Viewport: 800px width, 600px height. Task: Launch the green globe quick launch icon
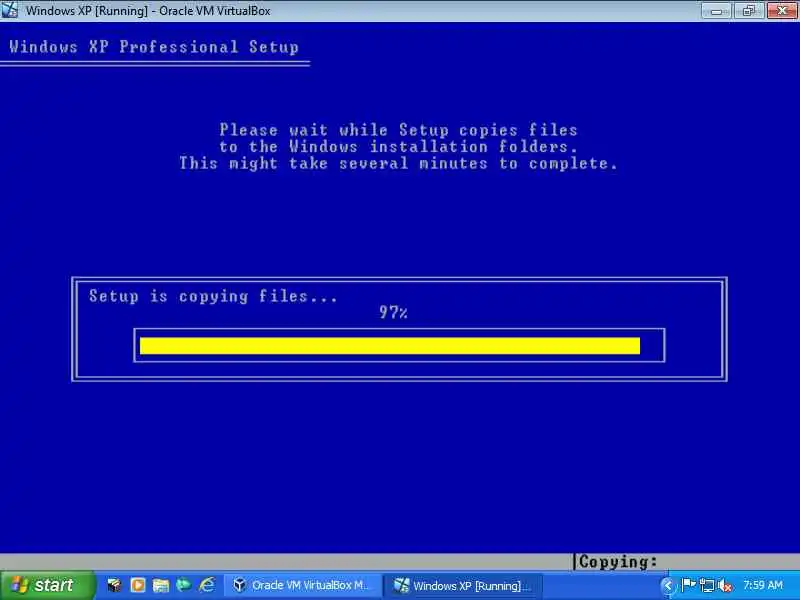[x=184, y=585]
